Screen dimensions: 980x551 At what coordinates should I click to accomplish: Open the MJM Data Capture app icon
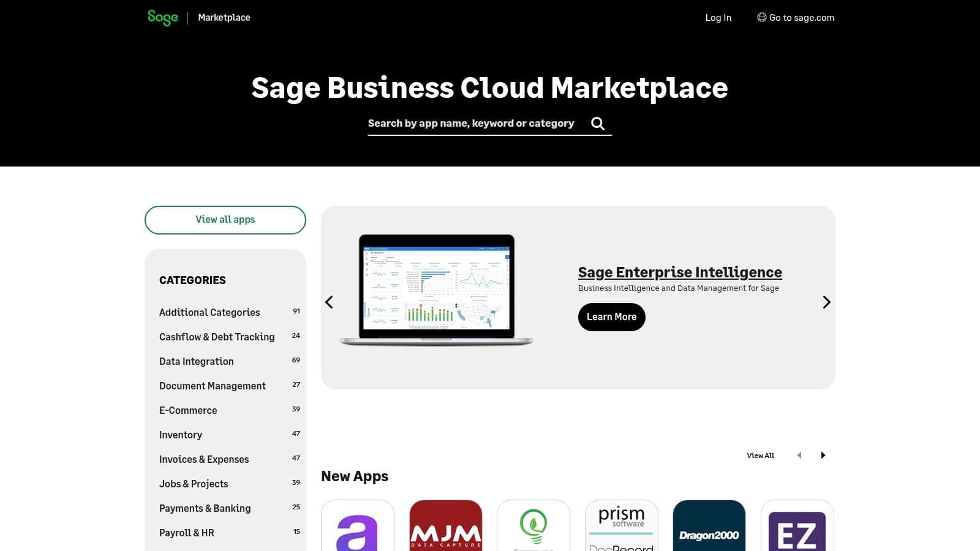point(446,526)
